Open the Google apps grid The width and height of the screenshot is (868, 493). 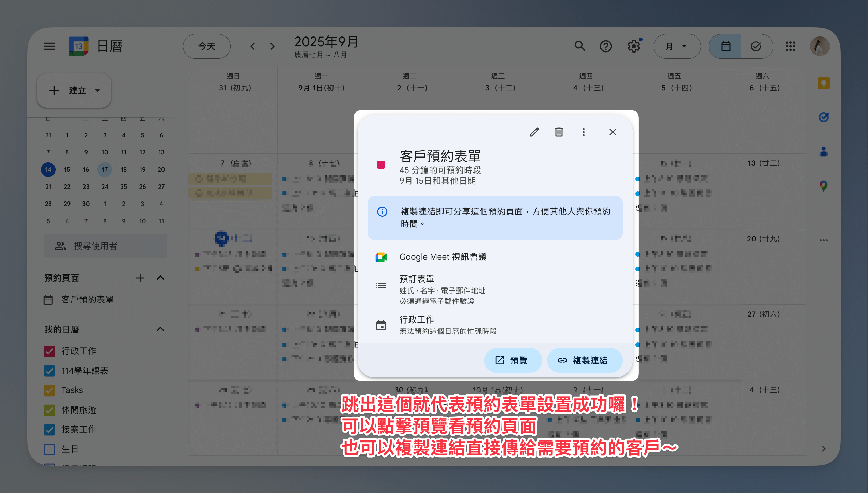790,46
